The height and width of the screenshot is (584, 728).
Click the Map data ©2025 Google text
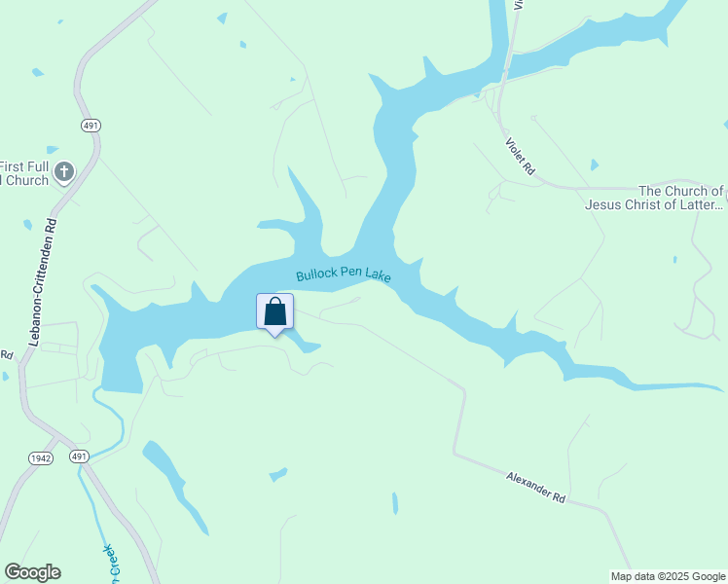[x=668, y=576]
